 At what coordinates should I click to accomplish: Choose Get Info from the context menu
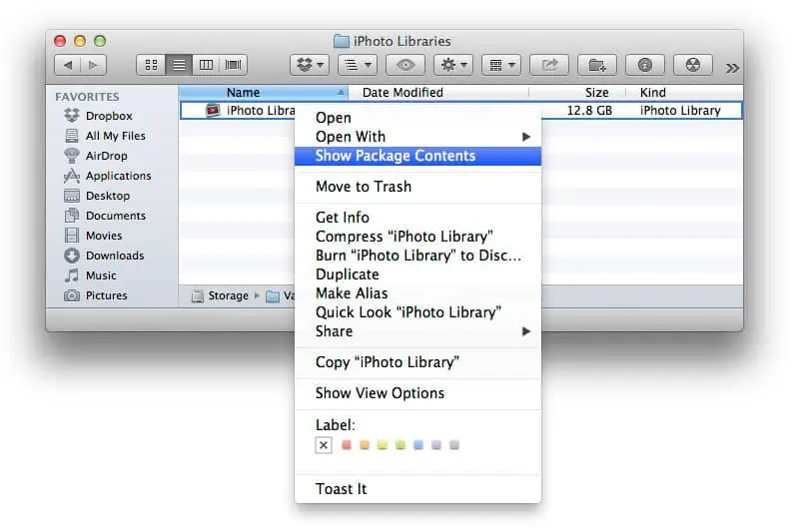417,218
